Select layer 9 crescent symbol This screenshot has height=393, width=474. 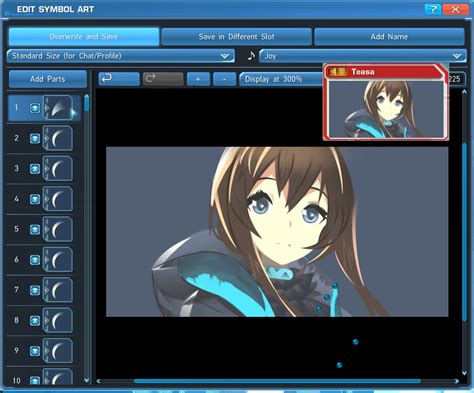[x=59, y=351]
